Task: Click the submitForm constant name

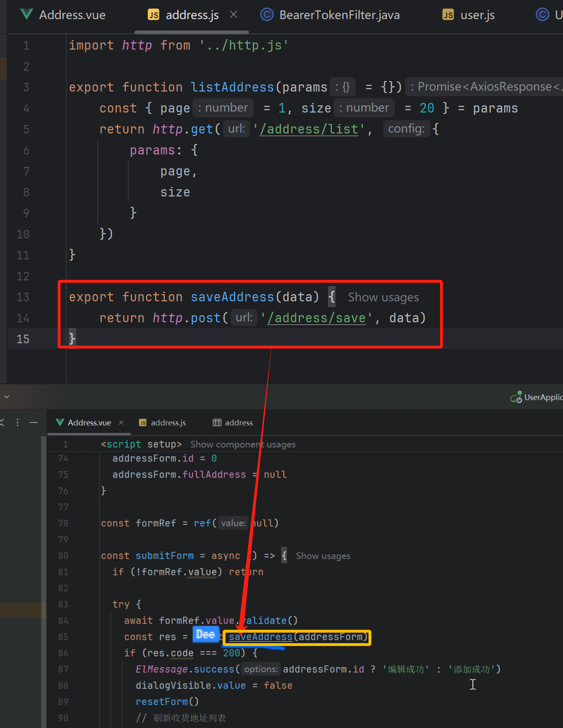Action: click(x=165, y=556)
